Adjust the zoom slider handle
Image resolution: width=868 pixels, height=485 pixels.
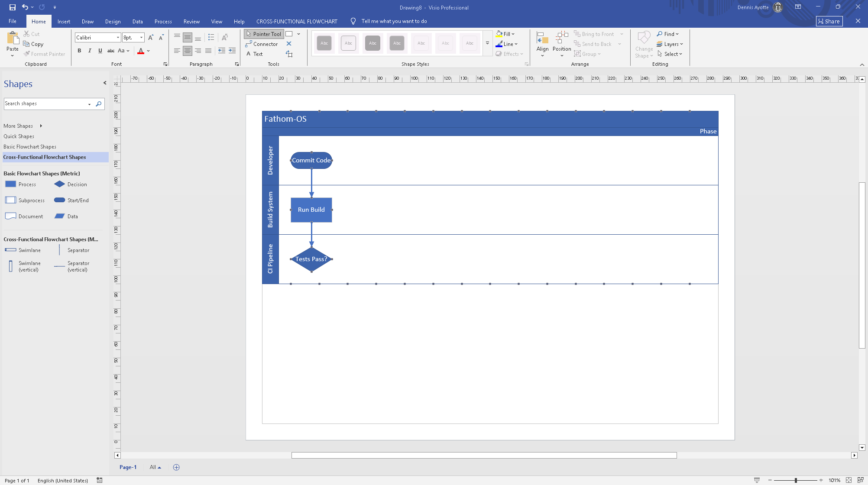coord(796,480)
